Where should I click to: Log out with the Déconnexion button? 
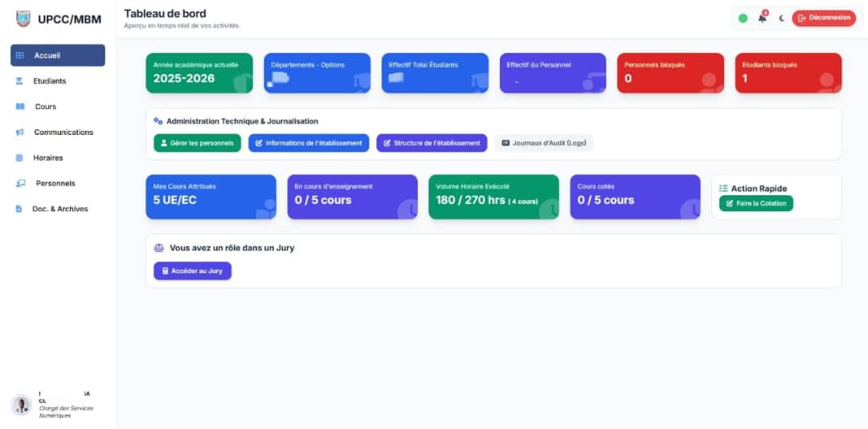click(824, 18)
